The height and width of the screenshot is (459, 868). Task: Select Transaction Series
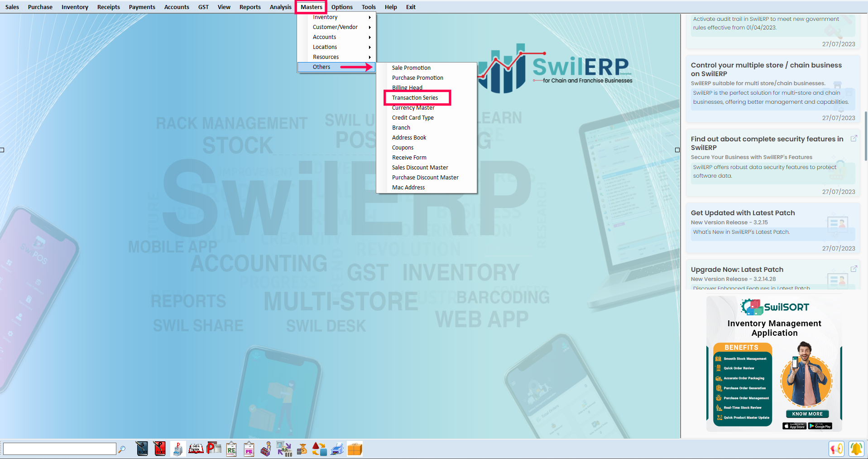427,98
